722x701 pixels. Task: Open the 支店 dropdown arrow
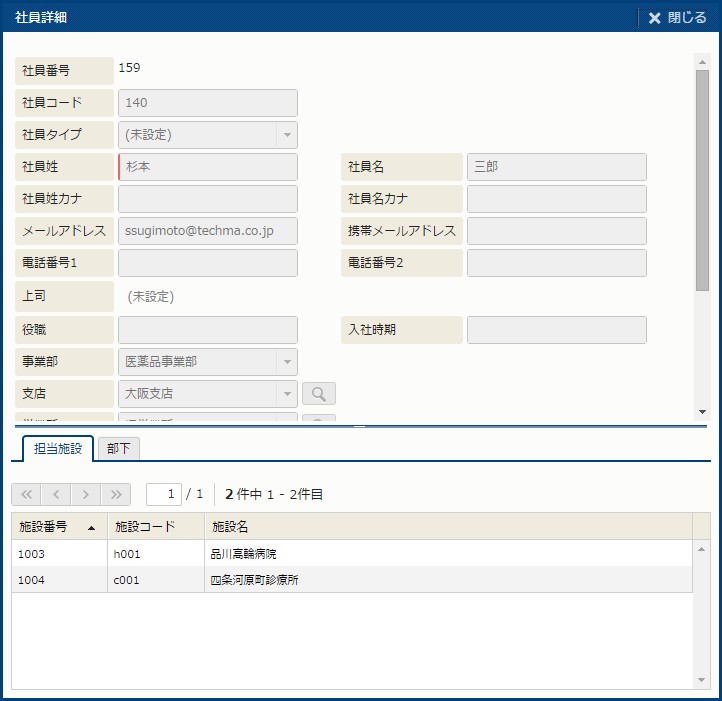[x=286, y=394]
